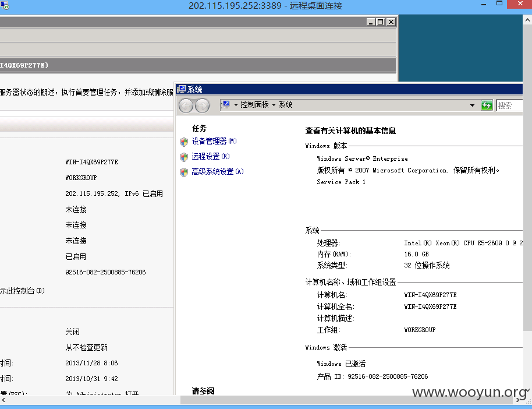Select Control Panel breadcrumb in address bar
This screenshot has width=532, height=409.
pos(254,105)
